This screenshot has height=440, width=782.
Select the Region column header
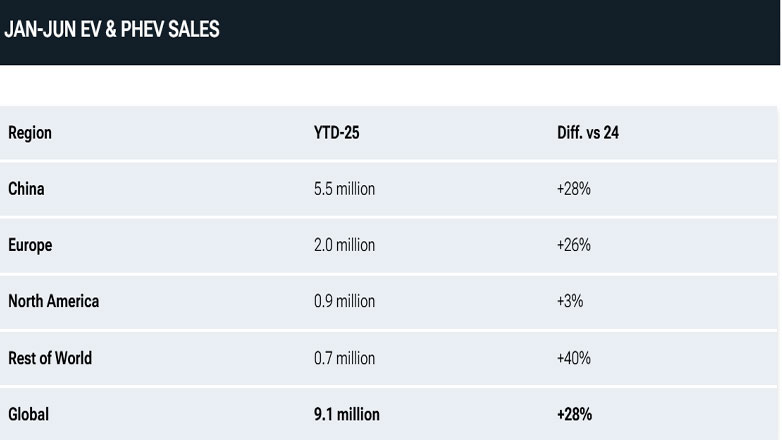(30, 133)
